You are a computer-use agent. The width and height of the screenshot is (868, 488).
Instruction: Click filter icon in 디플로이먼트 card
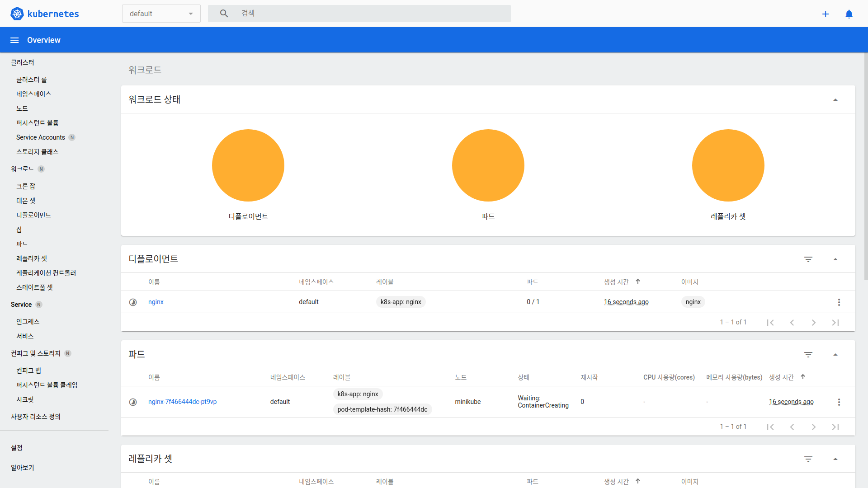808,259
